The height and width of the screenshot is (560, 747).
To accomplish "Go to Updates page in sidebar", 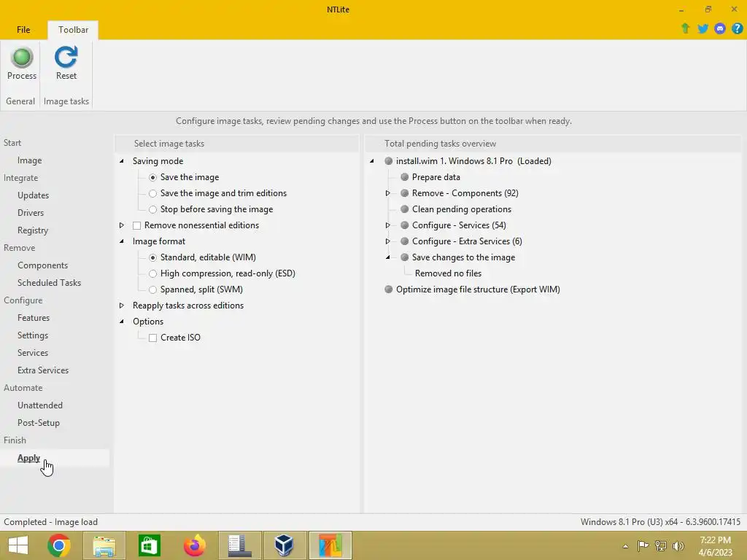I will click(33, 195).
